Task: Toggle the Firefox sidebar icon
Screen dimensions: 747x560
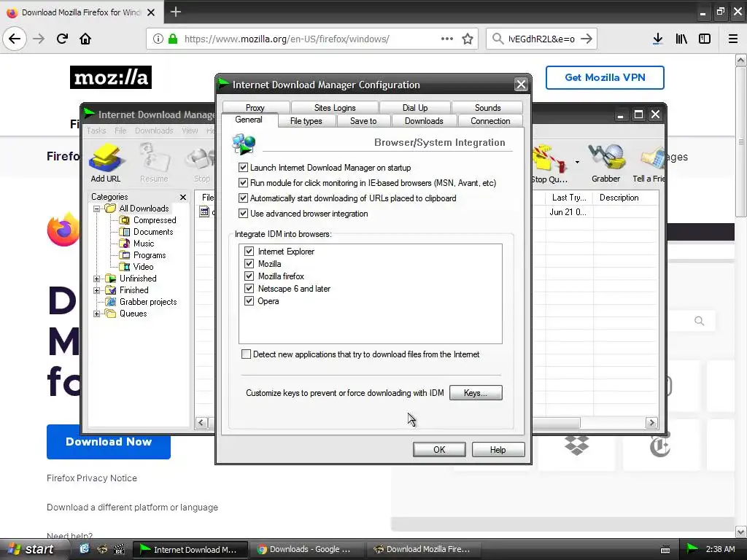Action: [x=705, y=39]
